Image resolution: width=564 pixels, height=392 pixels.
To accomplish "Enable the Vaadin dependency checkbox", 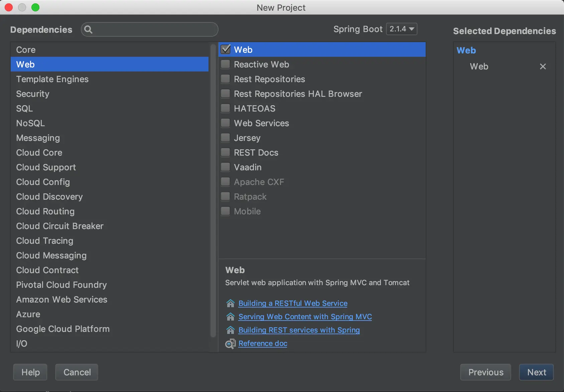I will coord(226,167).
